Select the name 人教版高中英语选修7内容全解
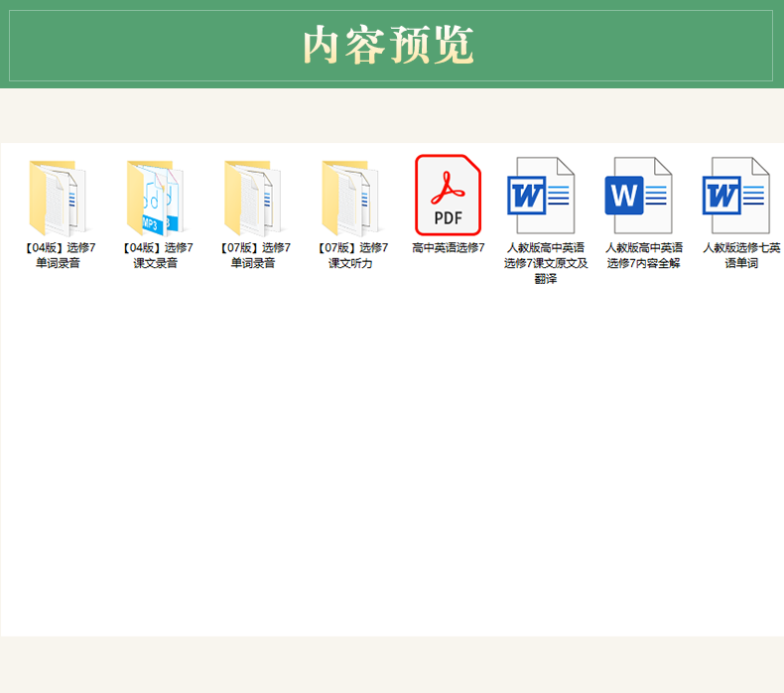The image size is (784, 693). [x=643, y=255]
